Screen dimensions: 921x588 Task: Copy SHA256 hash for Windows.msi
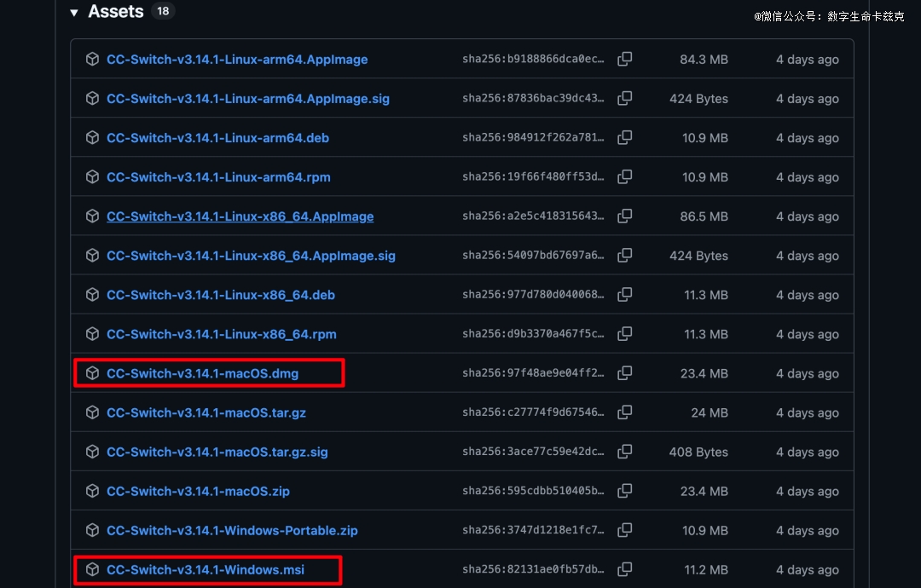point(625,568)
